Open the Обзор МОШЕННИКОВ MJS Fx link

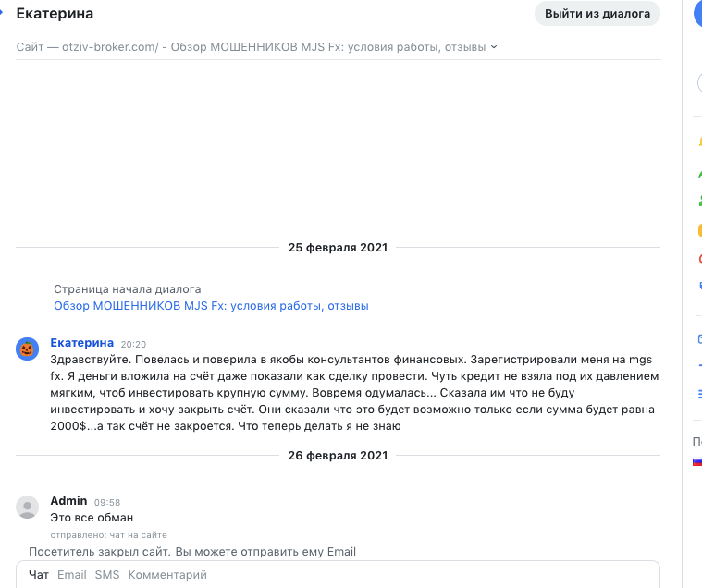pyautogui.click(x=211, y=306)
